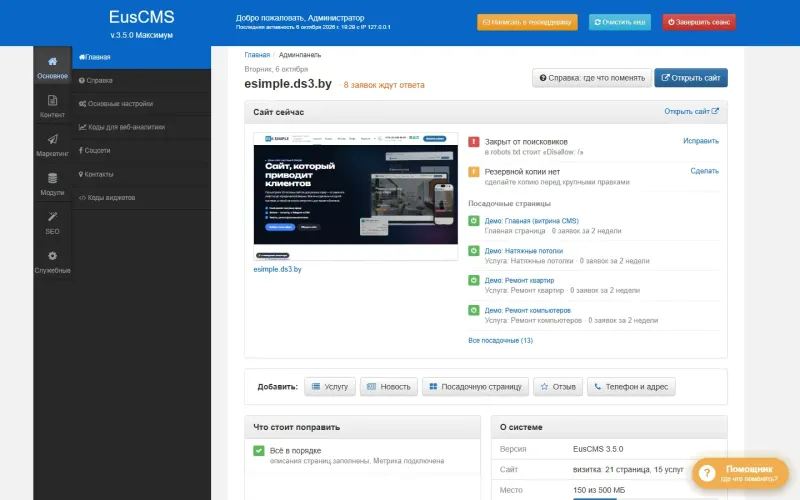Open the Контакты menu item
800x500 pixels.
click(141, 174)
